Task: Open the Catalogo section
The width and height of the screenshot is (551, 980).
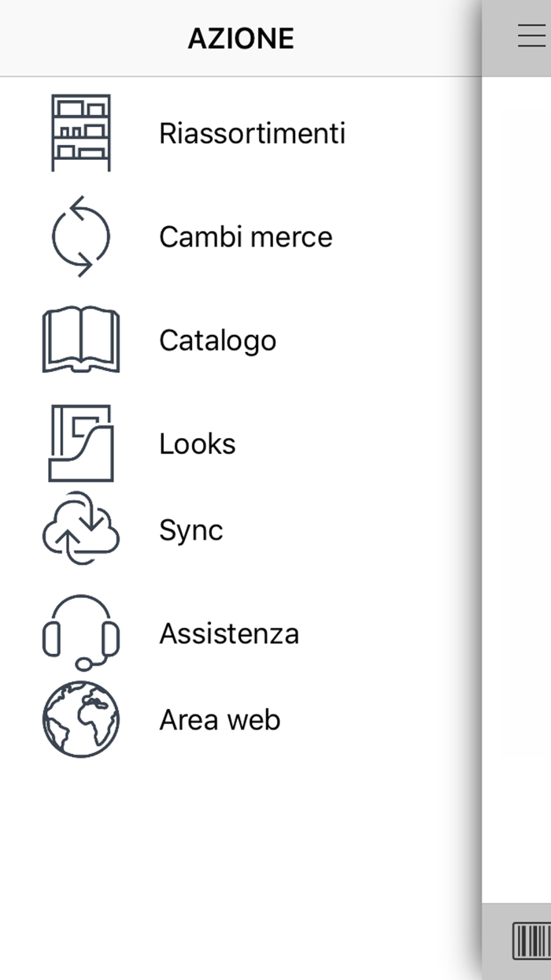Action: (217, 340)
